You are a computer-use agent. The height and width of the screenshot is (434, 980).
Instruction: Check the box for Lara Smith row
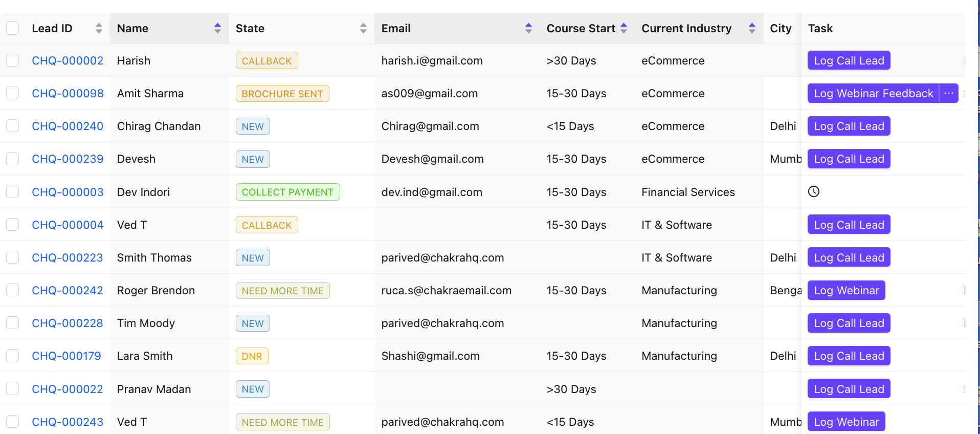click(13, 356)
